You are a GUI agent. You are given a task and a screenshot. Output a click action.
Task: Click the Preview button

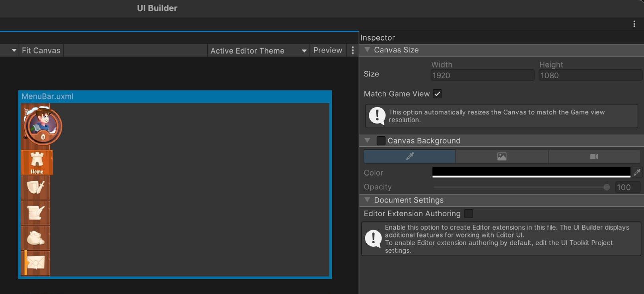(328, 50)
